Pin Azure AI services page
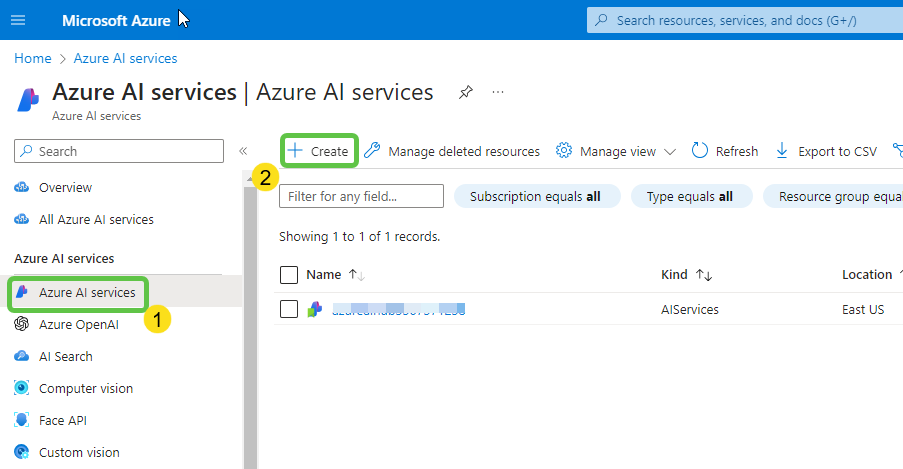 point(465,92)
